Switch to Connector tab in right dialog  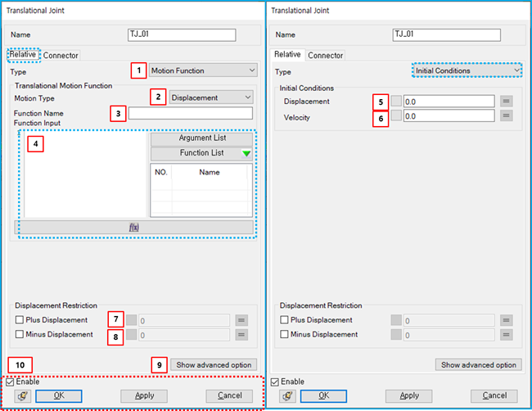point(326,56)
